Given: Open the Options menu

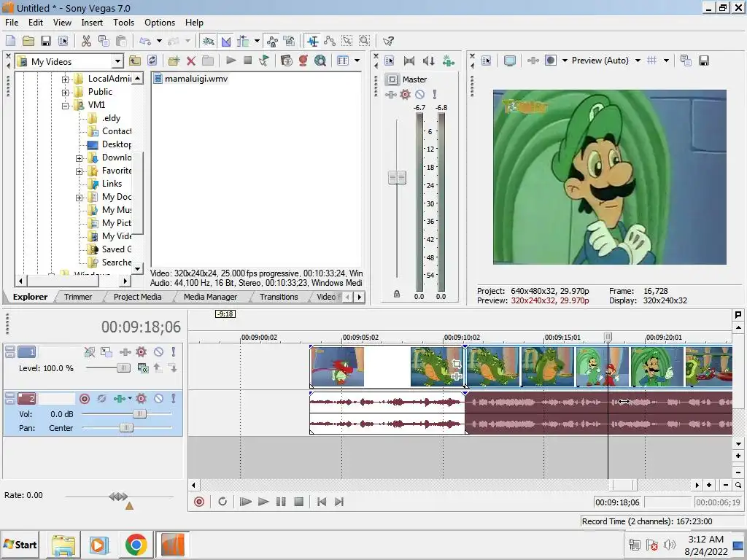Looking at the screenshot, I should click(160, 23).
